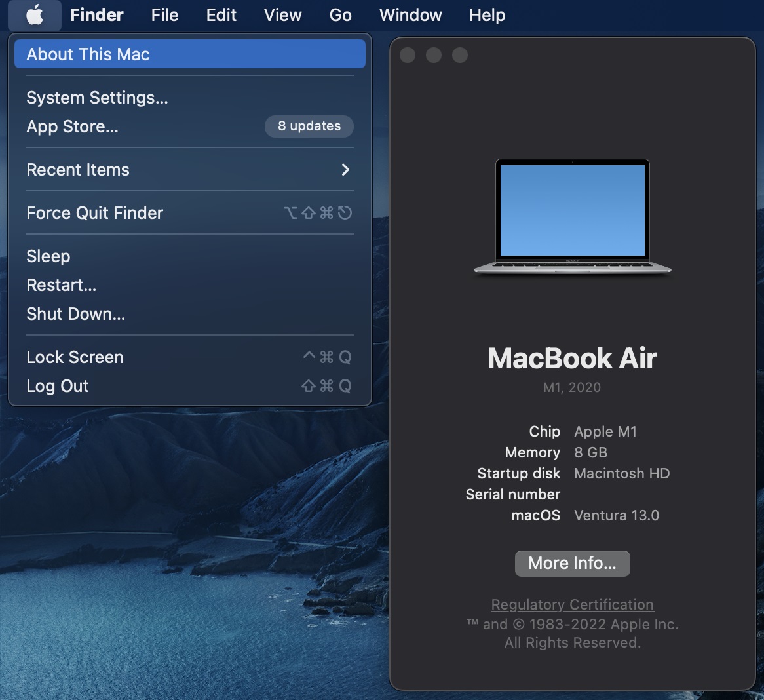Expand the Recent Items submenu arrow
The image size is (764, 700).
click(x=345, y=170)
